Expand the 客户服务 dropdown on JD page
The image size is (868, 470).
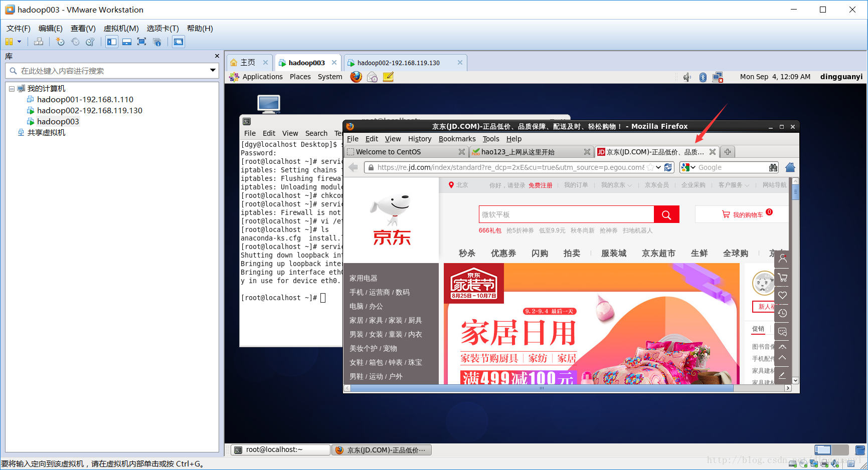tap(734, 185)
